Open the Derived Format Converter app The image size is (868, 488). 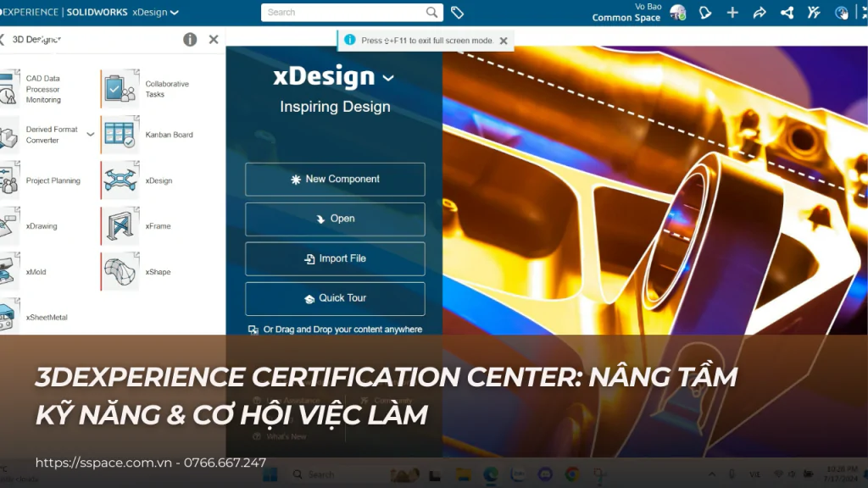(x=9, y=135)
